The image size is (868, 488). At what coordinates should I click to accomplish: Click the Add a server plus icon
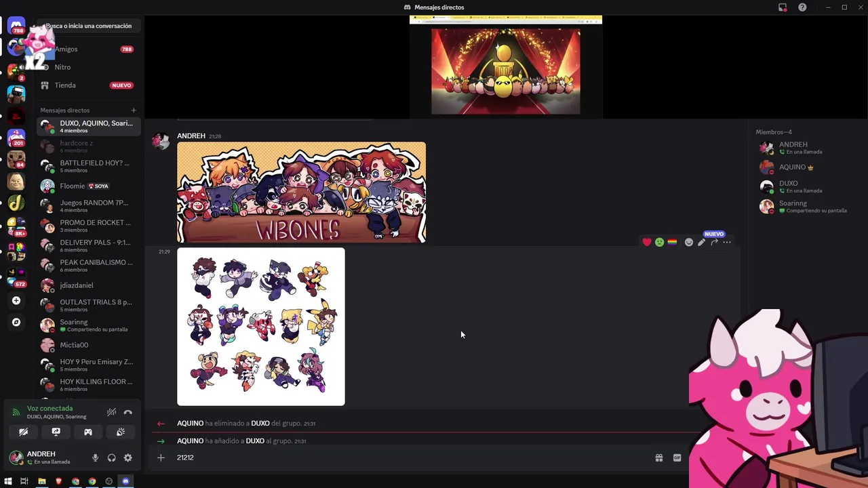pyautogui.click(x=16, y=300)
